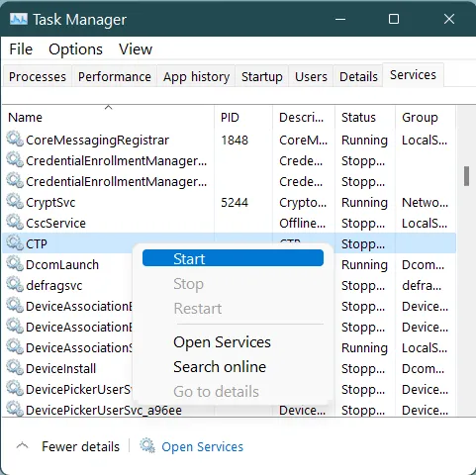
Task: Click the gear icon next to Open Services link
Action: [x=147, y=446]
